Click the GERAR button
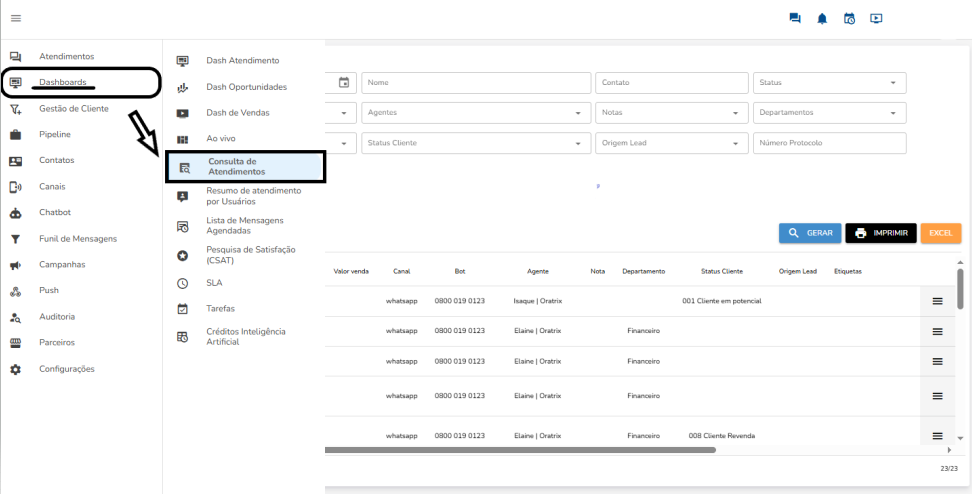This screenshot has height=494, width=972. (809, 233)
